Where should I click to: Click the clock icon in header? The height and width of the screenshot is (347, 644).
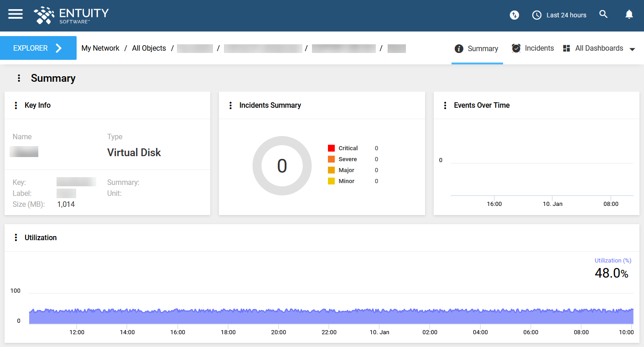[537, 15]
